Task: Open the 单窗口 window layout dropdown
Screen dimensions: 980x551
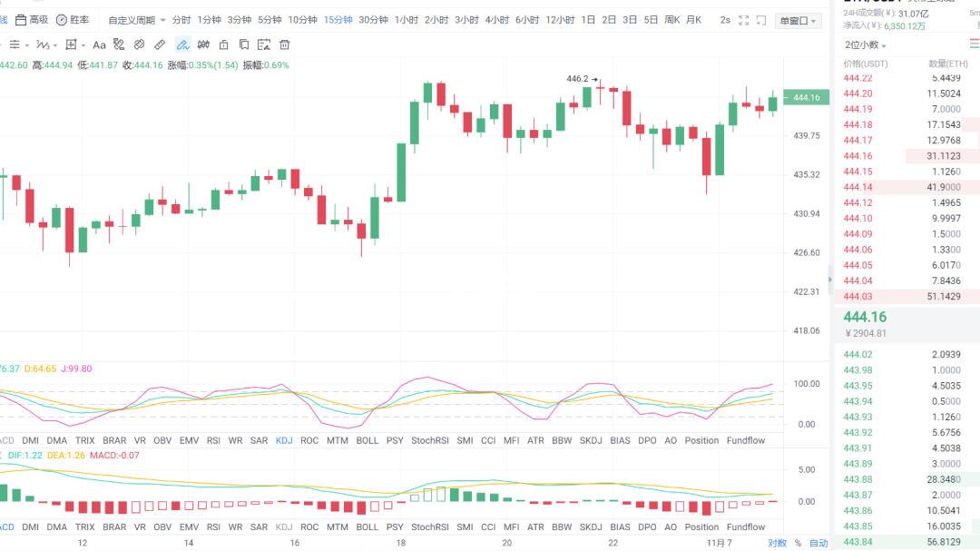Action: 798,20
